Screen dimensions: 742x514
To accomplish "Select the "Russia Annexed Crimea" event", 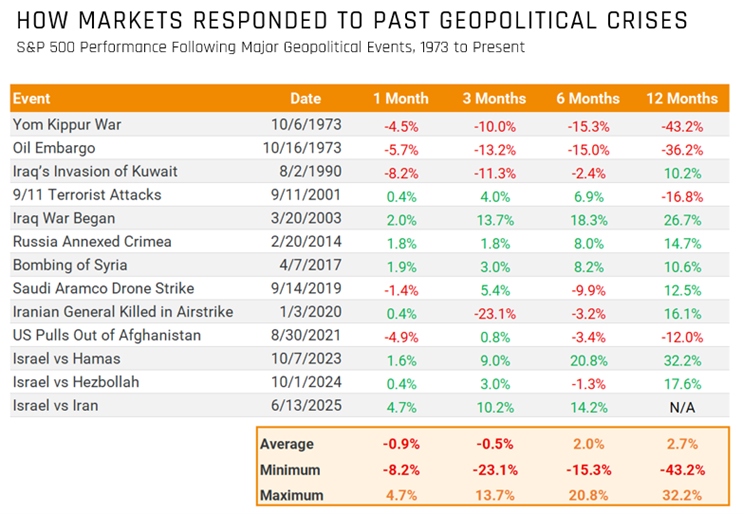I will tap(92, 241).
